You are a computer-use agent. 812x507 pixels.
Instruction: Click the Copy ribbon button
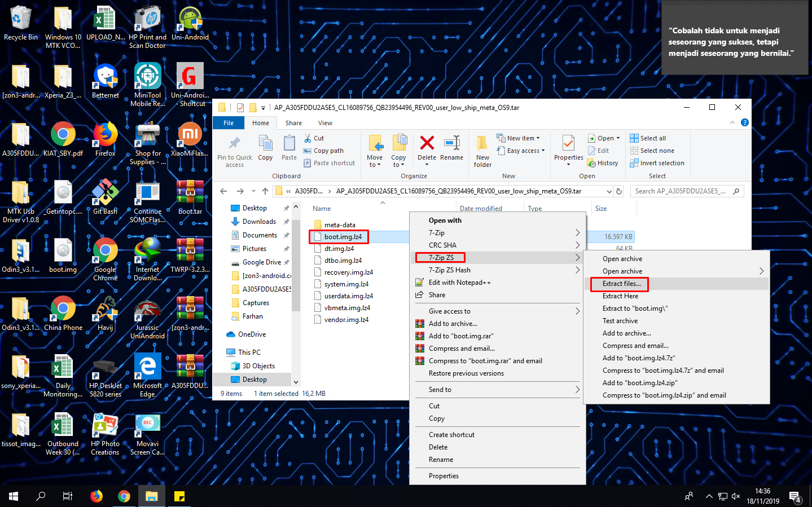(x=265, y=148)
